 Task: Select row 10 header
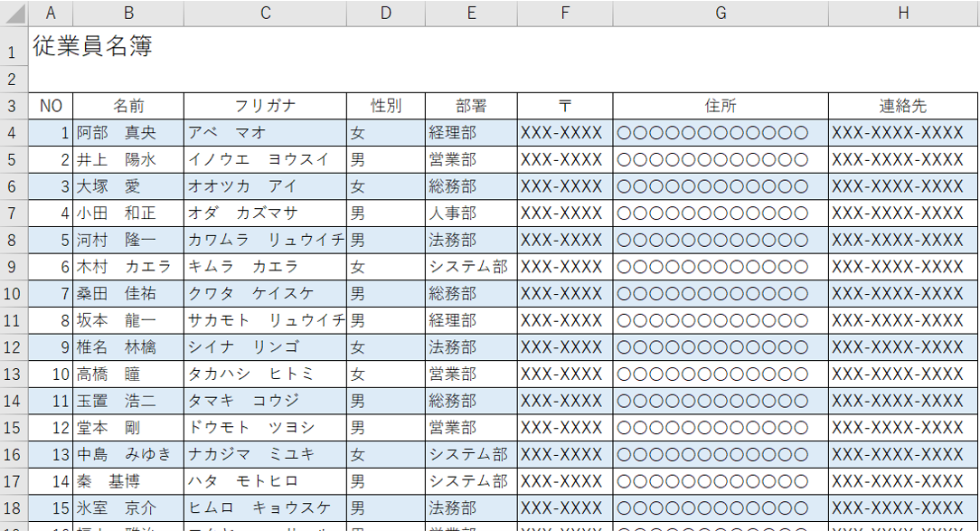(14, 294)
